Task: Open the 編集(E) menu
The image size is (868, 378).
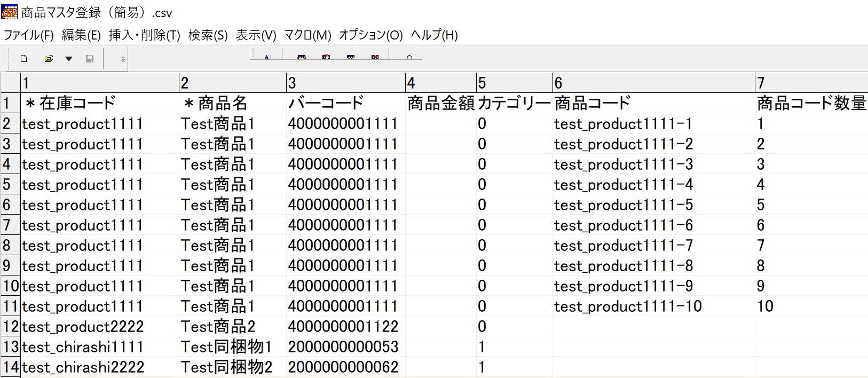Action: point(81,35)
